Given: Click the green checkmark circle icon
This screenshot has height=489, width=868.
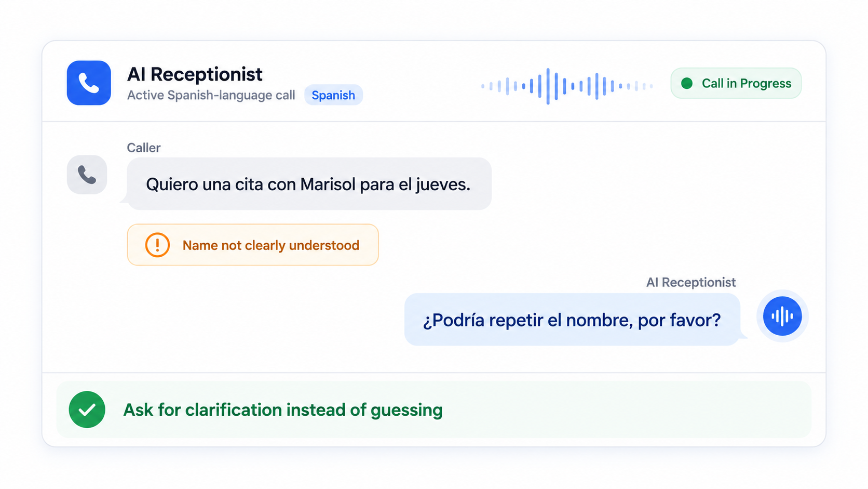Looking at the screenshot, I should tap(87, 409).
